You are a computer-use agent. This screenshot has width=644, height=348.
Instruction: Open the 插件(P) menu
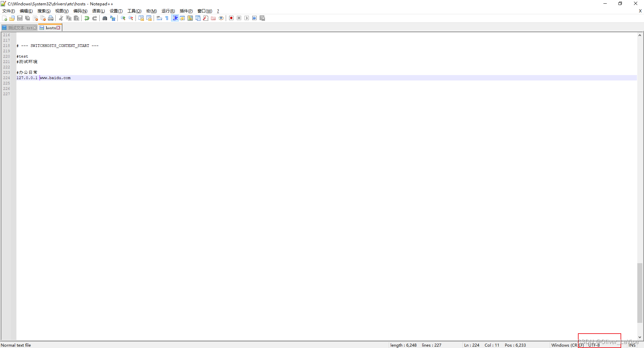click(x=185, y=11)
